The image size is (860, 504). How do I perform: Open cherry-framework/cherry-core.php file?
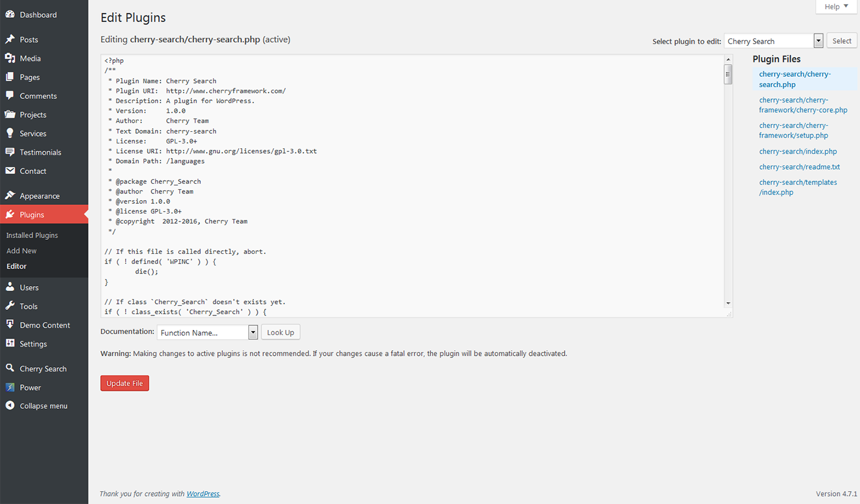[x=803, y=105]
